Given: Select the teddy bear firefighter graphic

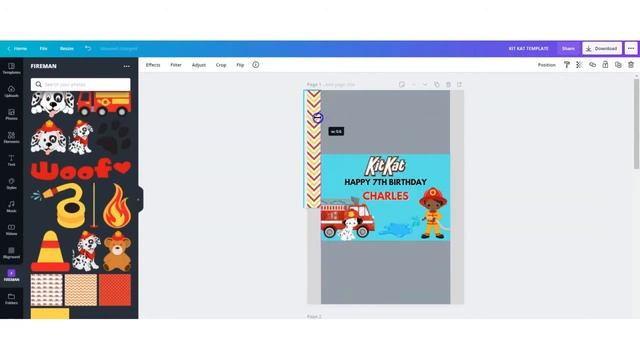Looking at the screenshot, I should click(x=117, y=251).
